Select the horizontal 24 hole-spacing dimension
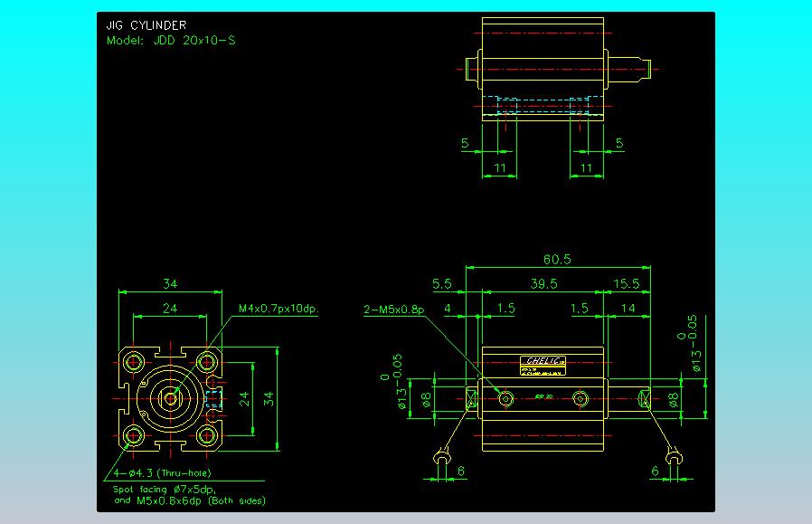This screenshot has height=524, width=812. click(170, 309)
